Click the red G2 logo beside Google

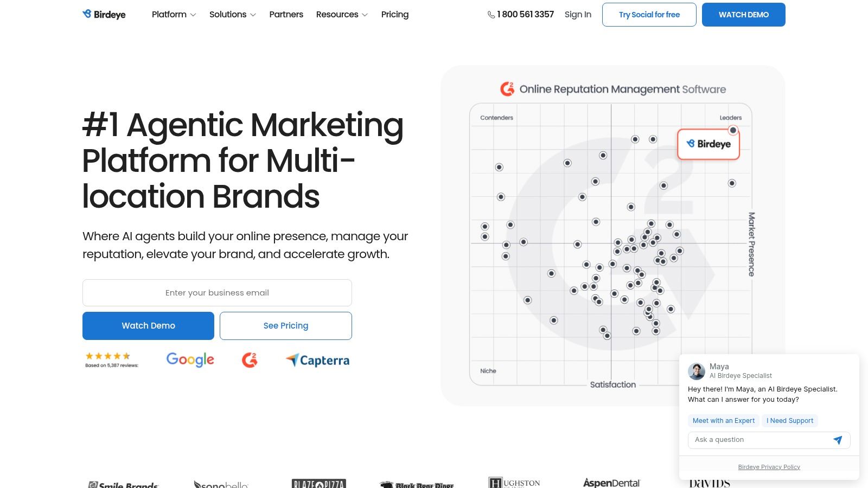[250, 359]
